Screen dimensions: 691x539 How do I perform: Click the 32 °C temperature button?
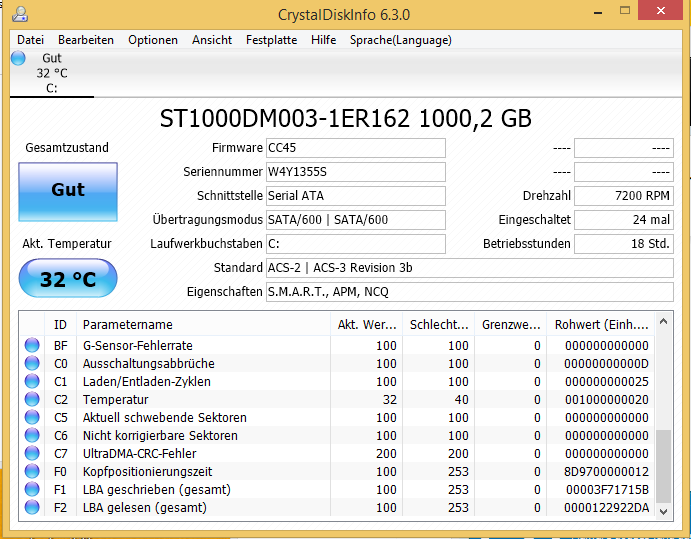coord(68,279)
